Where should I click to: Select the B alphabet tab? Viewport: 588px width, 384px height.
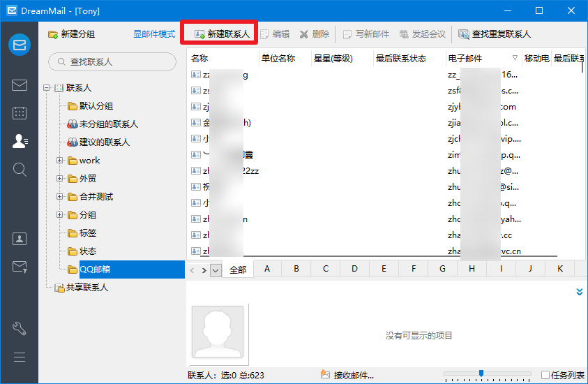coord(296,268)
